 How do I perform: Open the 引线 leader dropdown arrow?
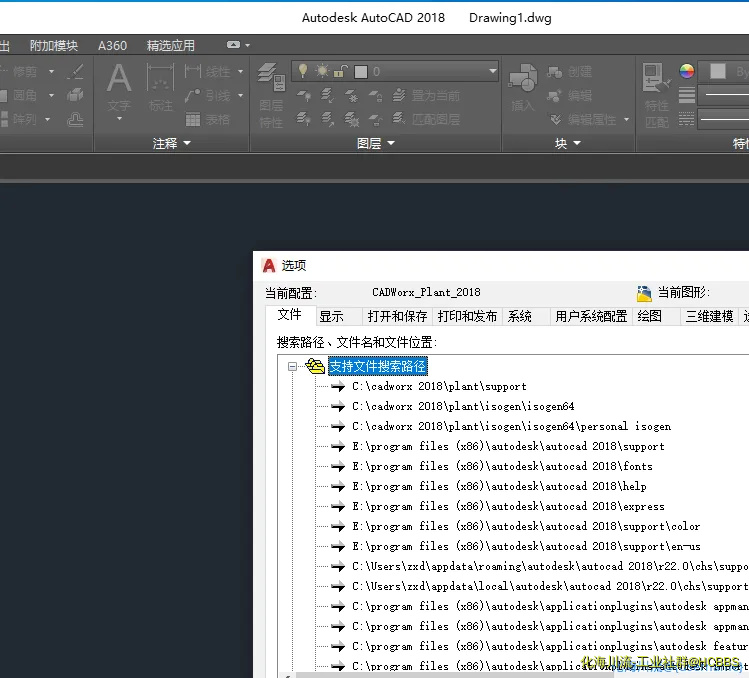240,96
